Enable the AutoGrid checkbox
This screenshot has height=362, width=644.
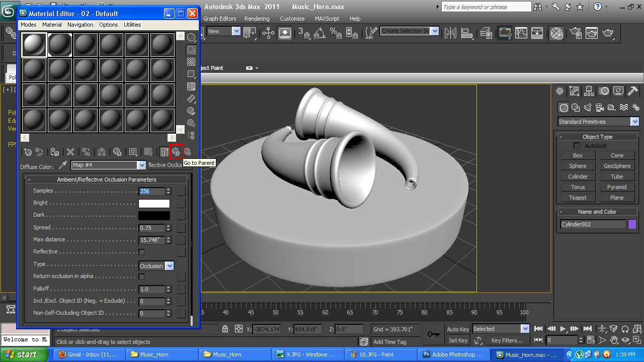pos(577,145)
